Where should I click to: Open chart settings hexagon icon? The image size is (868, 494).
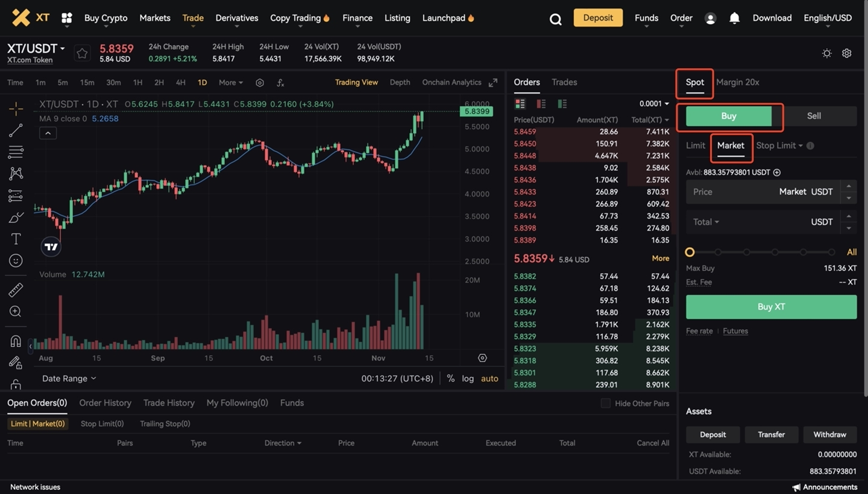pos(260,83)
